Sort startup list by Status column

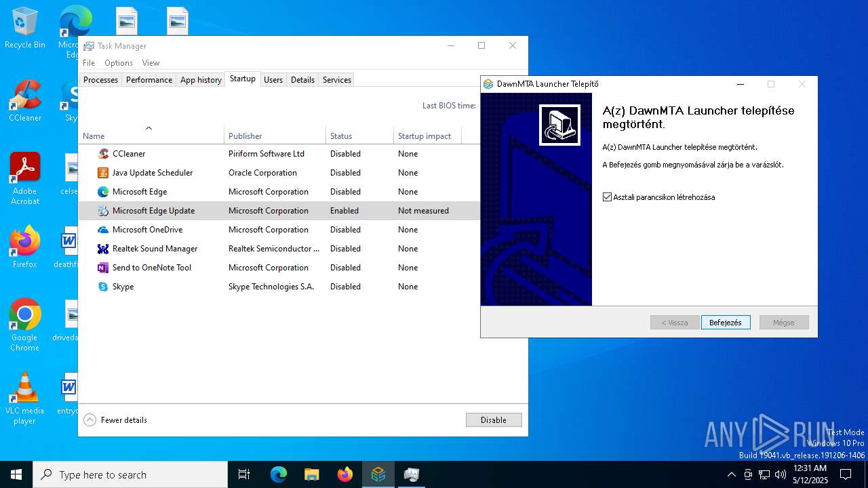coord(359,136)
